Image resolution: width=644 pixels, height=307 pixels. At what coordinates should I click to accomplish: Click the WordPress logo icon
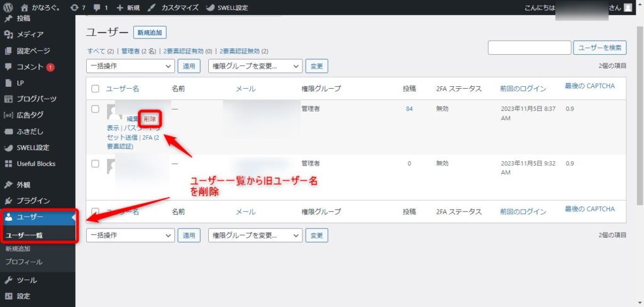(8, 8)
